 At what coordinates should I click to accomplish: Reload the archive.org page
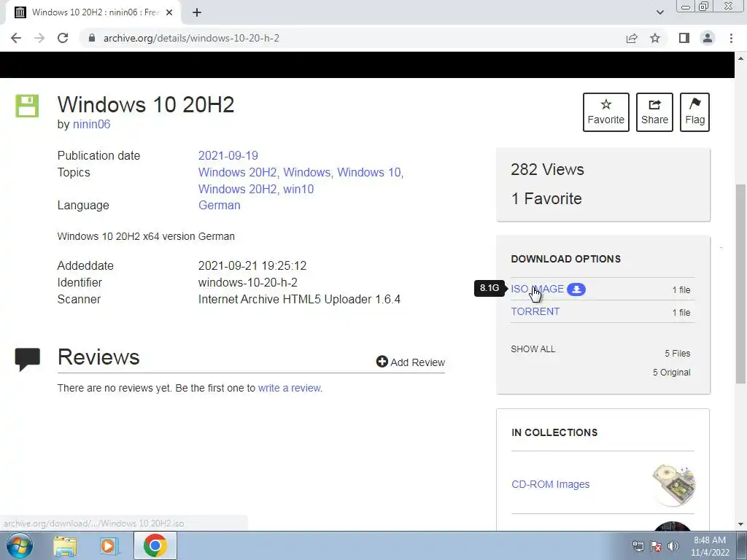click(63, 38)
